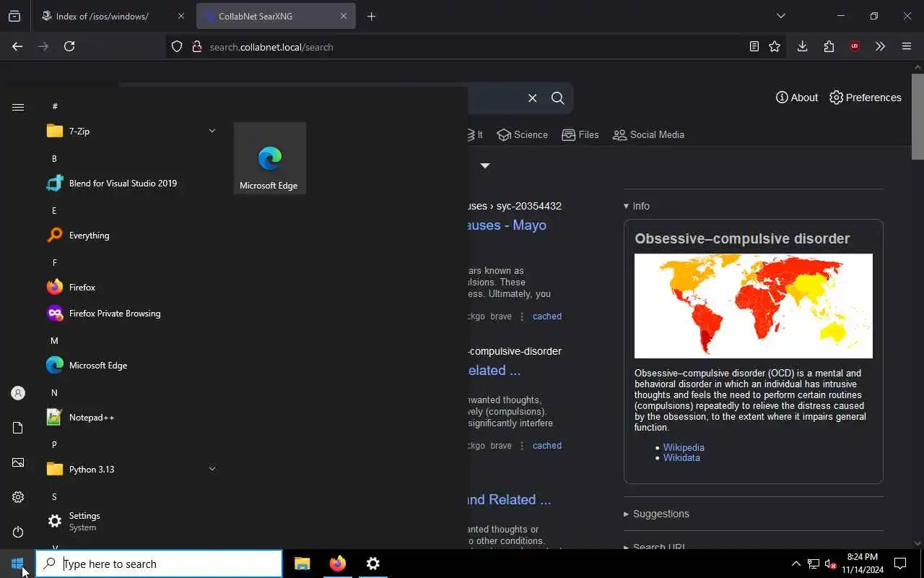924x578 pixels.
Task: Clear the SearXNG search query
Action: click(532, 98)
